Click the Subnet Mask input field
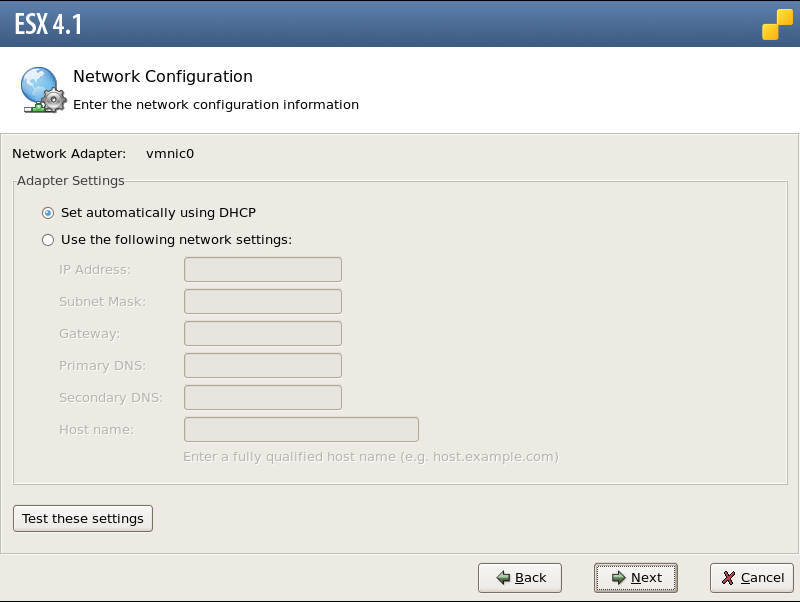Image resolution: width=800 pixels, height=602 pixels. pyautogui.click(x=263, y=302)
